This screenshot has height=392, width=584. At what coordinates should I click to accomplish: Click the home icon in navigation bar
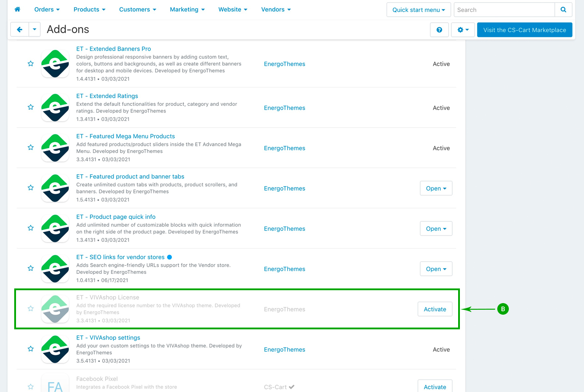tap(17, 9)
